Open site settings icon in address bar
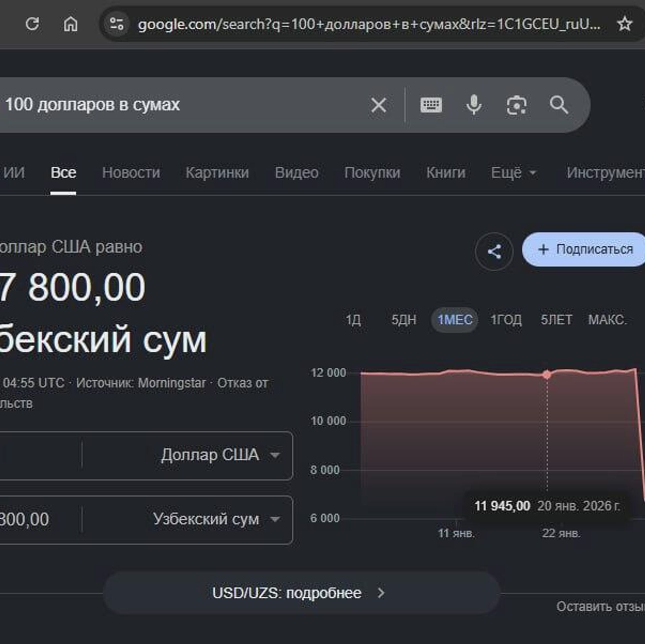Image resolution: width=645 pixels, height=644 pixels. (117, 24)
